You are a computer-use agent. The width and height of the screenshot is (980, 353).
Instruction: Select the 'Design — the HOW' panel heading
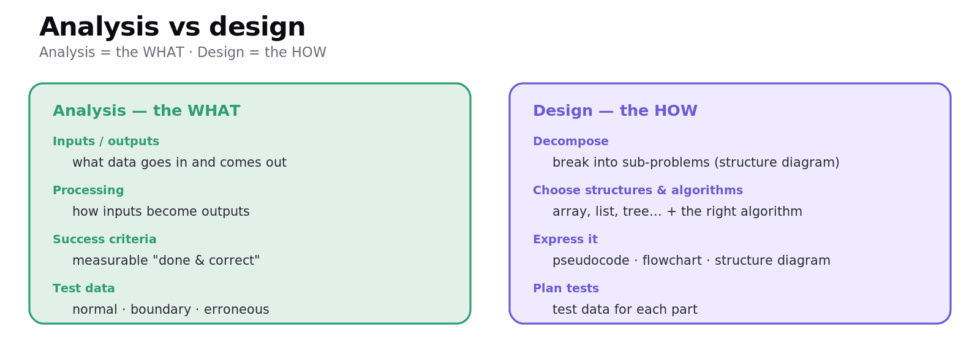[x=615, y=111]
